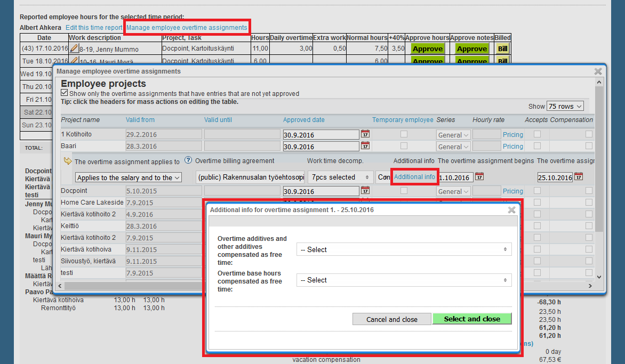Click the yellow hand pointer icon in overtime row
This screenshot has width=625, height=364.
point(68,161)
